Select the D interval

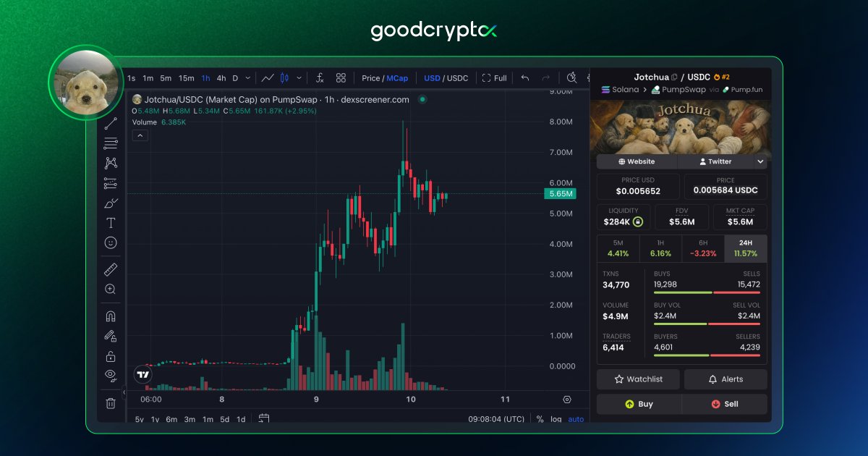[x=235, y=78]
